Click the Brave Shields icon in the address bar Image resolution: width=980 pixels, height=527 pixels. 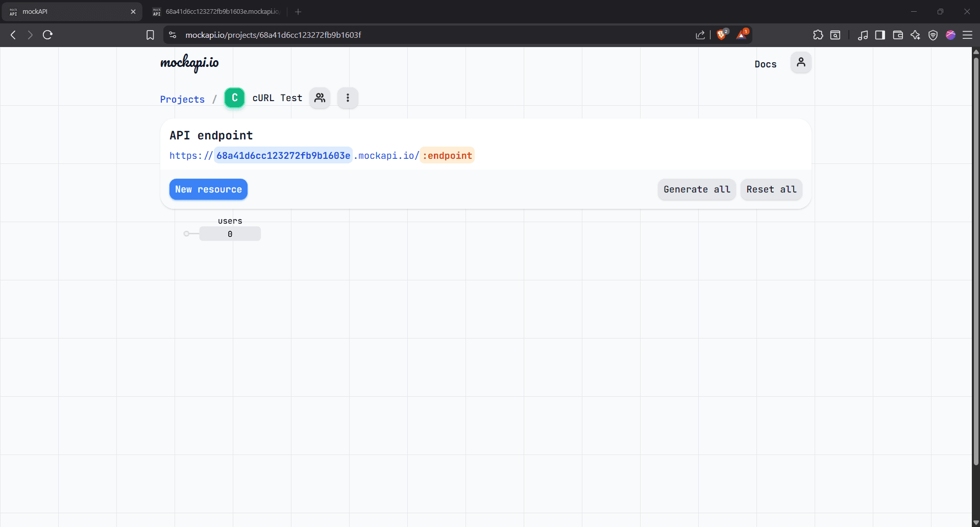pyautogui.click(x=721, y=35)
